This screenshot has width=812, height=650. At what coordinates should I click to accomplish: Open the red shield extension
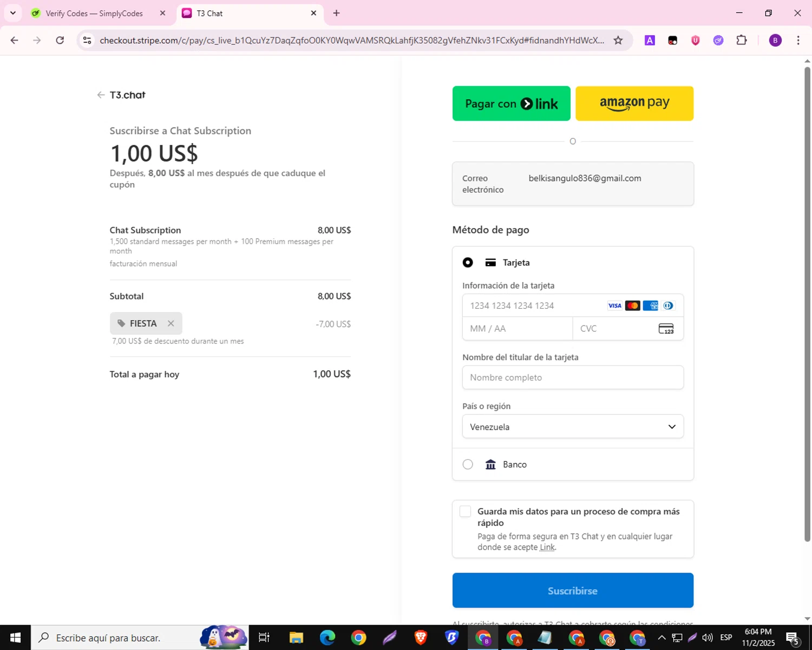(696, 40)
